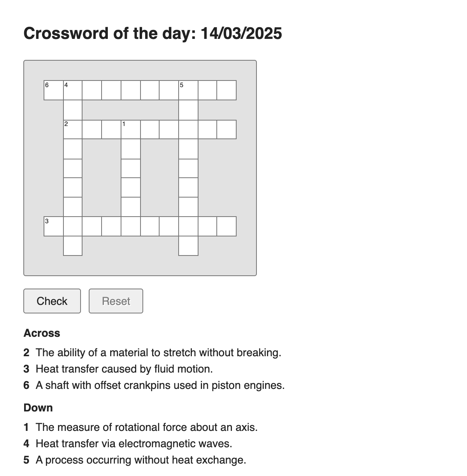Select the crossword cell numbered 2

[73, 129]
